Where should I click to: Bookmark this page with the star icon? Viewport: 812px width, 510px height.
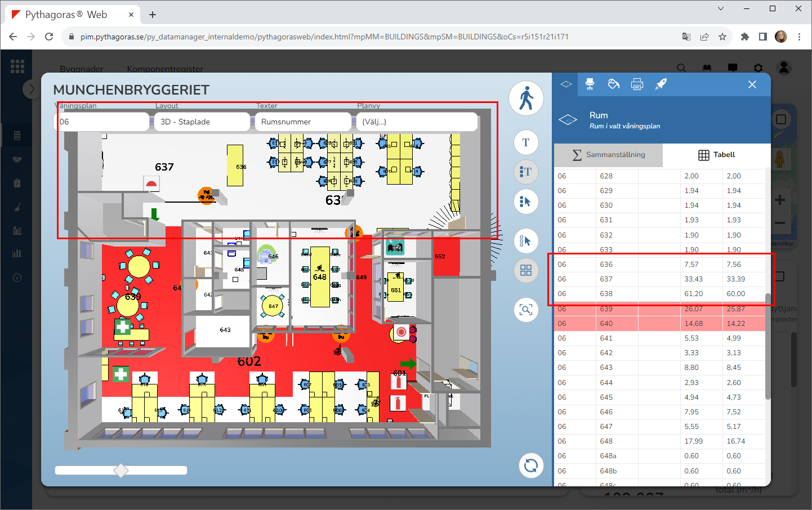point(722,37)
